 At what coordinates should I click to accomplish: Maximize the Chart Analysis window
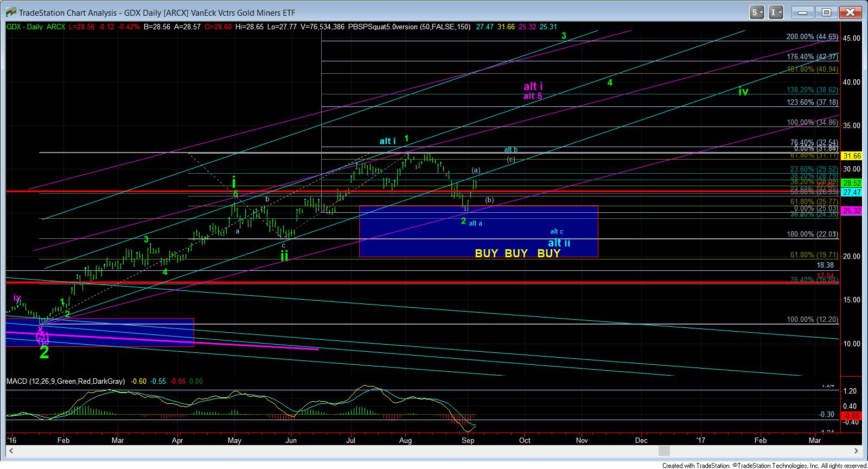point(826,12)
